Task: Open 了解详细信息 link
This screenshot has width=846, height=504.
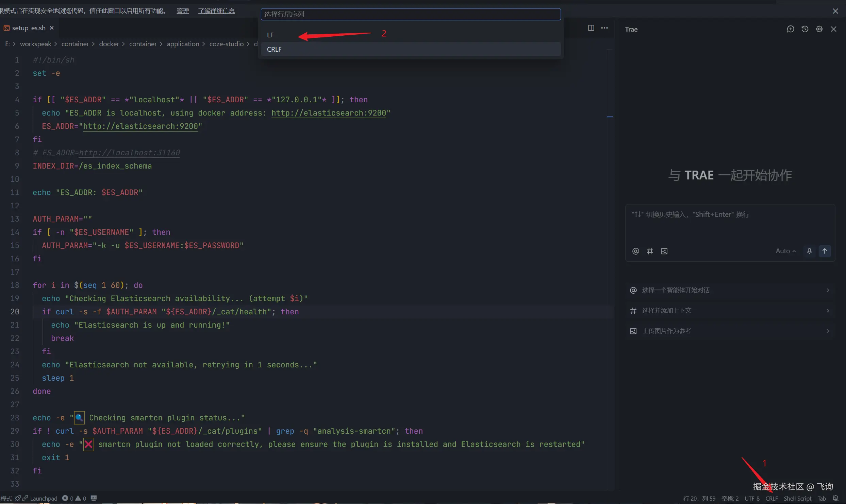Action: click(x=216, y=11)
